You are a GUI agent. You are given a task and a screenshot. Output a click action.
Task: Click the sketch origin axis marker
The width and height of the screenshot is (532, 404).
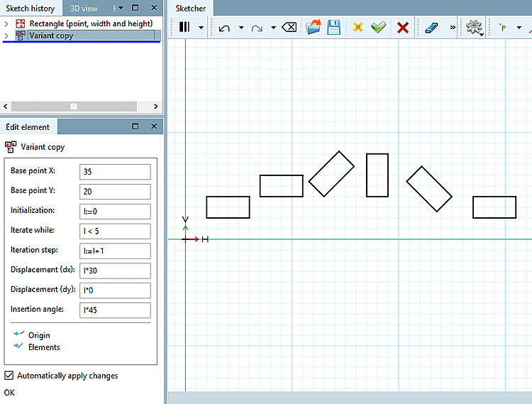coord(186,239)
